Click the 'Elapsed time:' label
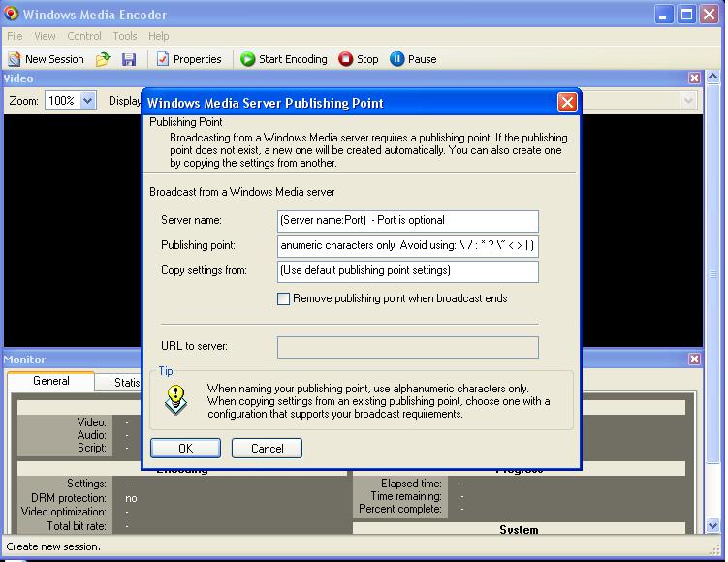Viewport: 728px width, 562px height. pyautogui.click(x=411, y=484)
